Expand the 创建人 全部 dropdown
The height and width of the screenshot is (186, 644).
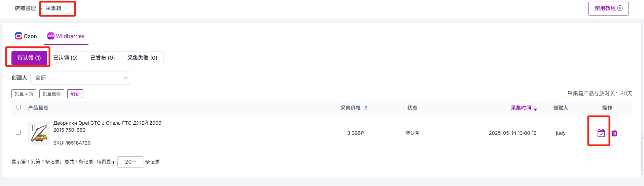[81, 78]
